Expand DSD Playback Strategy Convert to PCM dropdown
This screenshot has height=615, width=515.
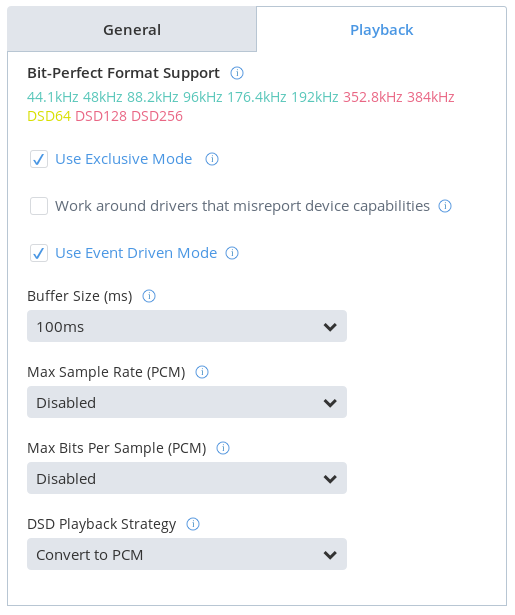coord(187,555)
